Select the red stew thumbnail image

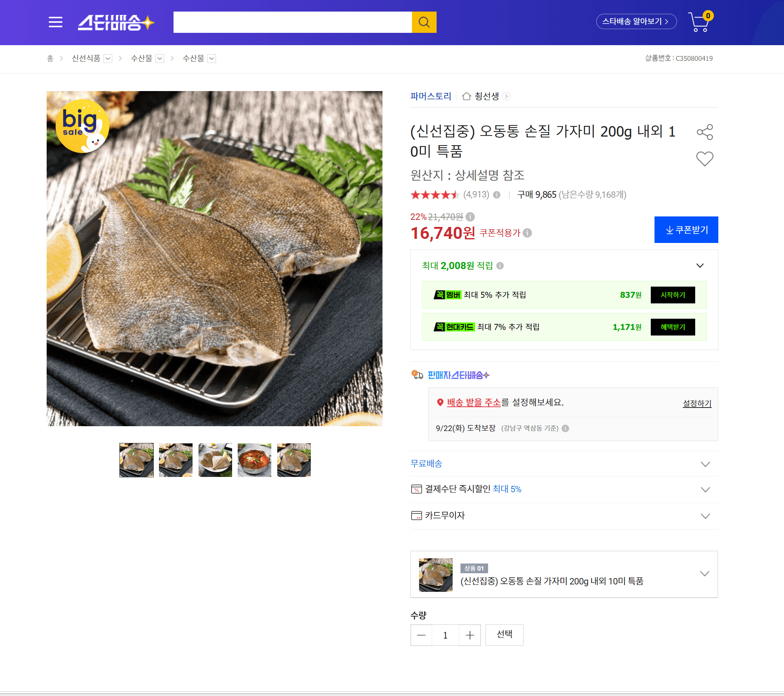[x=254, y=460]
